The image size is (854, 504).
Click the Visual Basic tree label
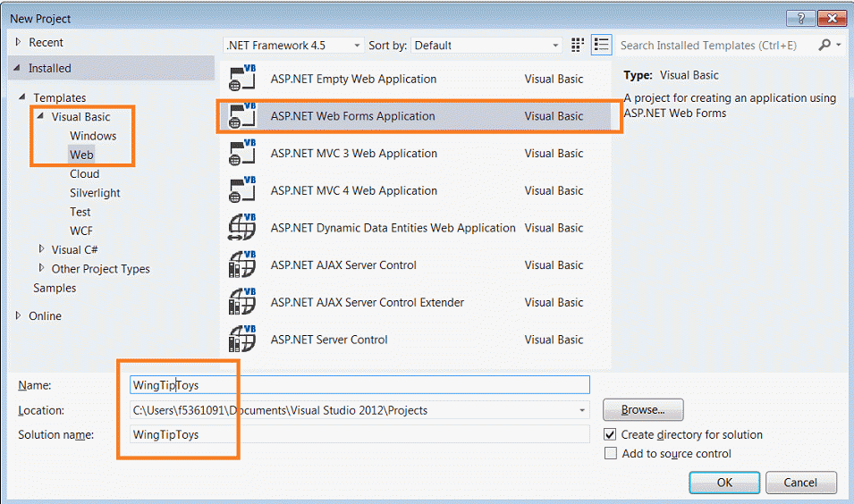[x=80, y=116]
